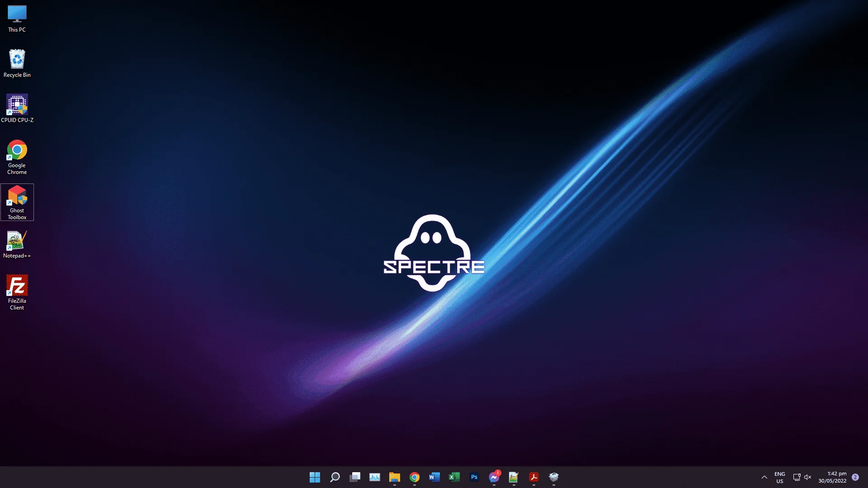Open the clock showing 1:42 pm
Viewport: 868px width, 488px height.
click(832, 477)
